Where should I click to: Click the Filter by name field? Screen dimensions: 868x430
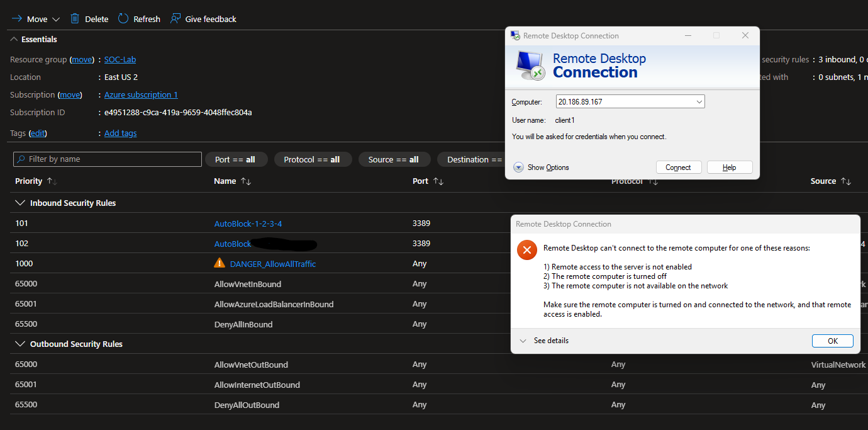(108, 159)
